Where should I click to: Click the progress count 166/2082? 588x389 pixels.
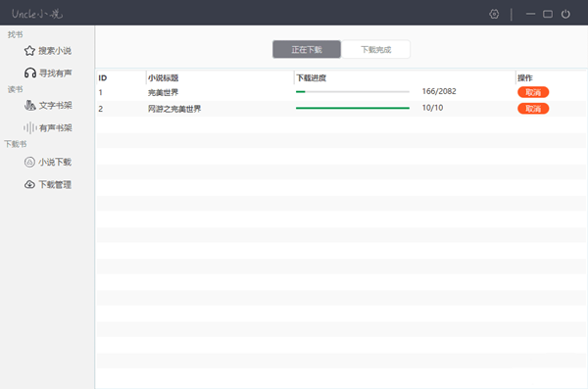click(x=439, y=91)
